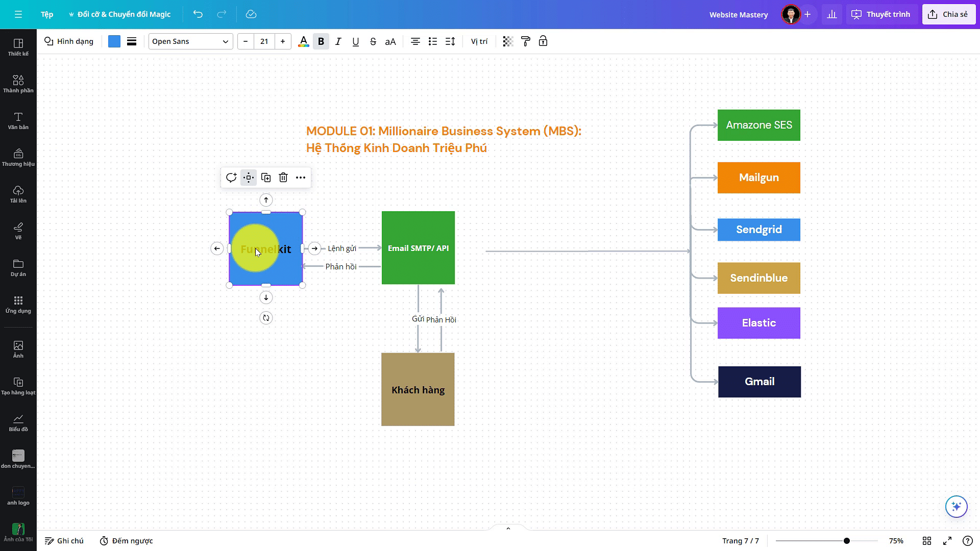Screen dimensions: 980x551
Task: Expand the Open Sans font dropdown
Action: click(191, 41)
